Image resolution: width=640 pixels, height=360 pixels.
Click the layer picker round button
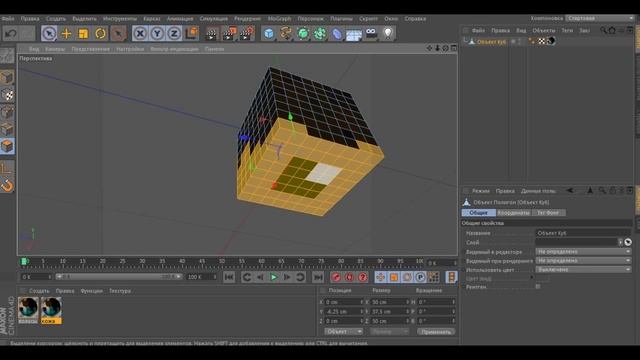point(628,242)
